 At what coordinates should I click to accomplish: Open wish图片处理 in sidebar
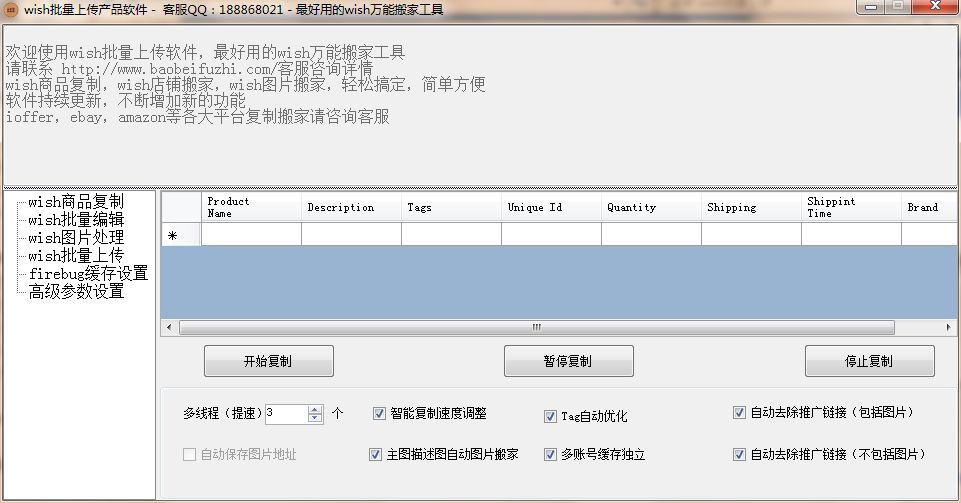[76, 237]
